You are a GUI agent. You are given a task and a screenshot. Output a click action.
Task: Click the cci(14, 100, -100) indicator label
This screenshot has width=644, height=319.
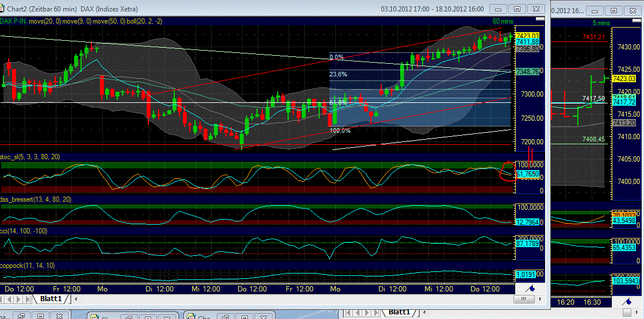point(24,231)
